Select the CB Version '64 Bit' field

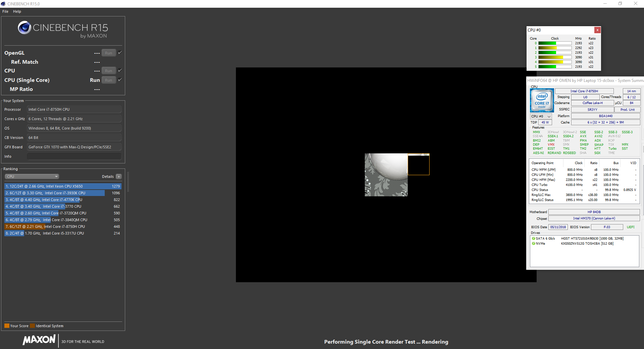point(74,138)
